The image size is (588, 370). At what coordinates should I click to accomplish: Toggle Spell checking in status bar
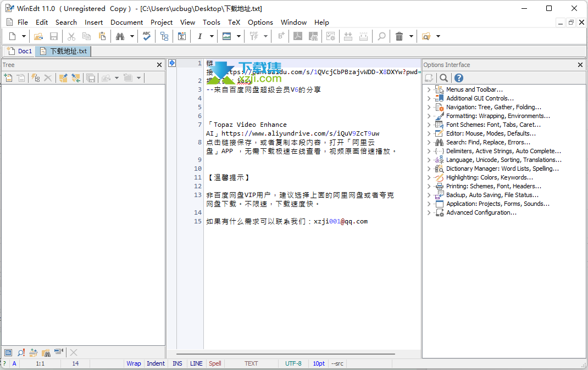pyautogui.click(x=215, y=363)
